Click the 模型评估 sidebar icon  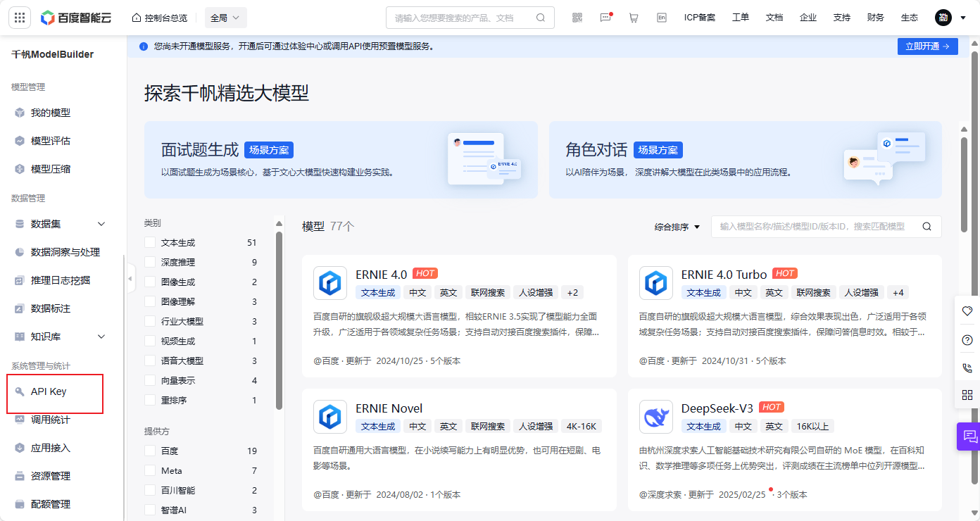[20, 141]
